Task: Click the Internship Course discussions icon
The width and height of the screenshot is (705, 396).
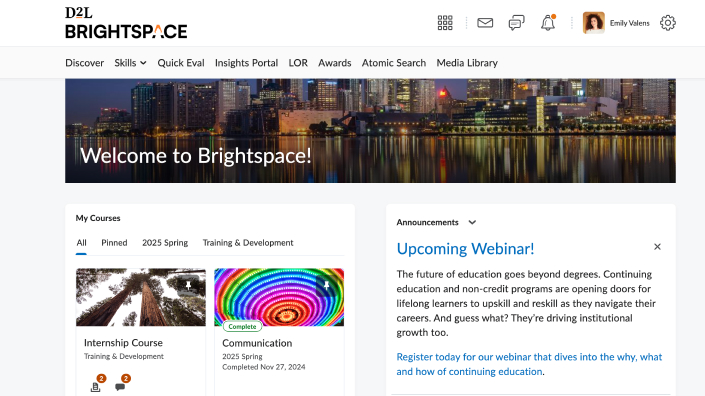Action: (120, 385)
